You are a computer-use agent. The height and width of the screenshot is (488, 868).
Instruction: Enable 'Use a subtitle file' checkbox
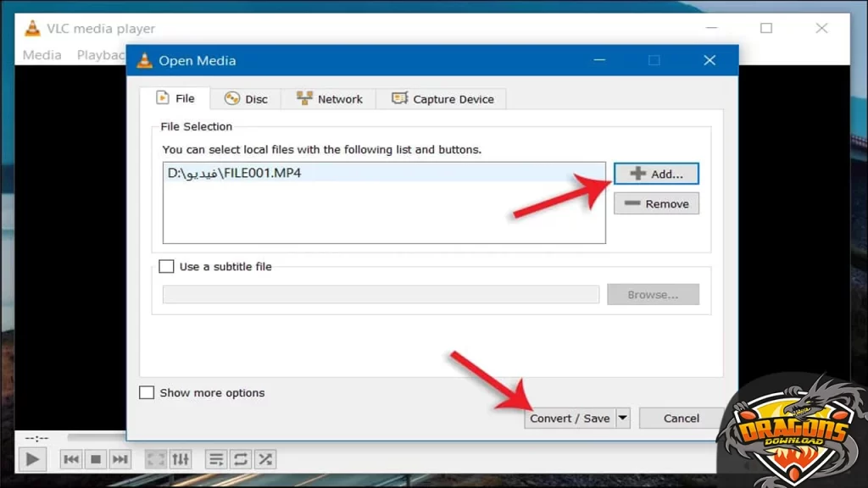167,266
